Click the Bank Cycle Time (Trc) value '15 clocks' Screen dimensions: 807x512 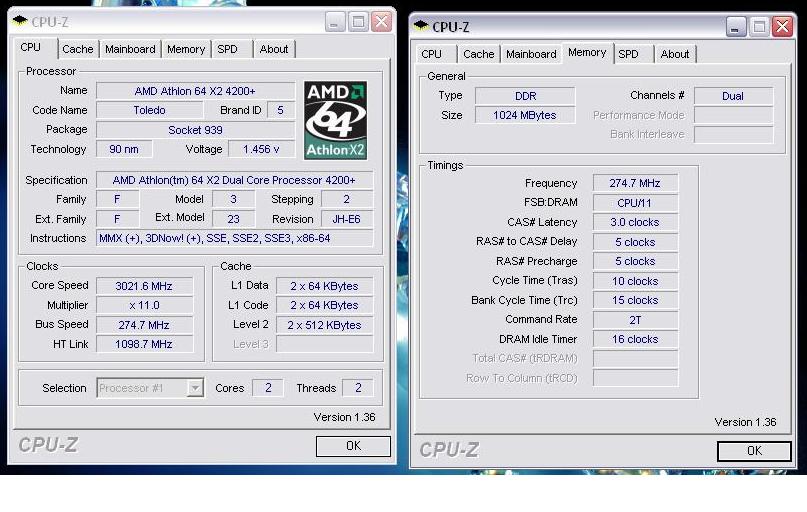pyautogui.click(x=635, y=301)
